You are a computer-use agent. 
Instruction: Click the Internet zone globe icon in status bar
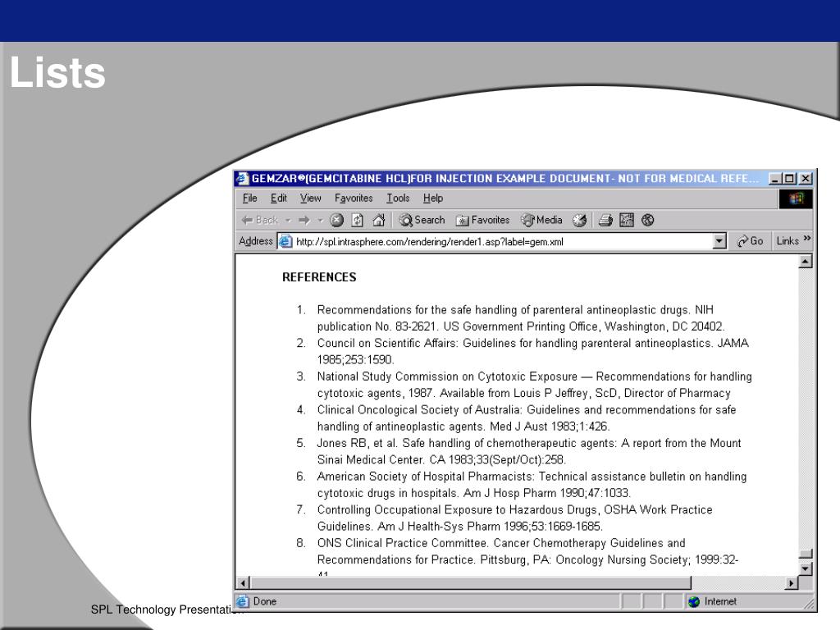694,601
